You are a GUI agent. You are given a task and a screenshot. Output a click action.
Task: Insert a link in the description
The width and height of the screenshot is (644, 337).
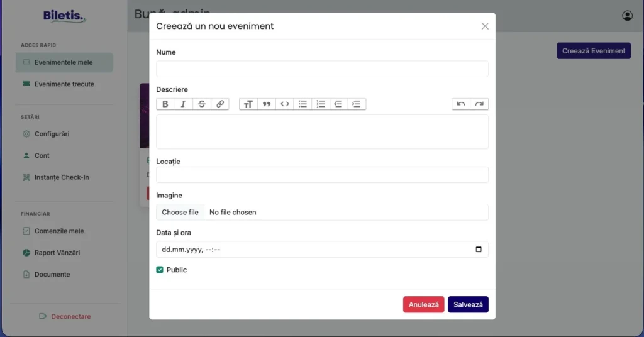click(x=220, y=104)
